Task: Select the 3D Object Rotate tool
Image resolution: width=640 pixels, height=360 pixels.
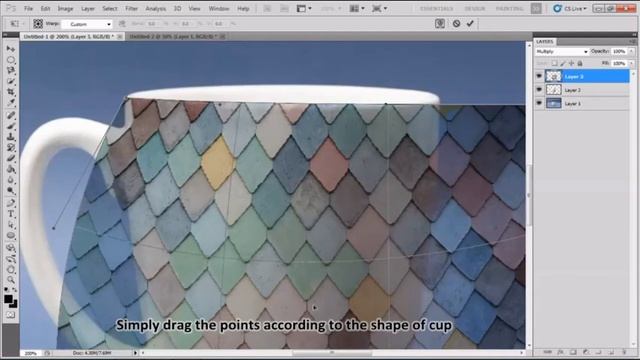Action: [x=11, y=248]
